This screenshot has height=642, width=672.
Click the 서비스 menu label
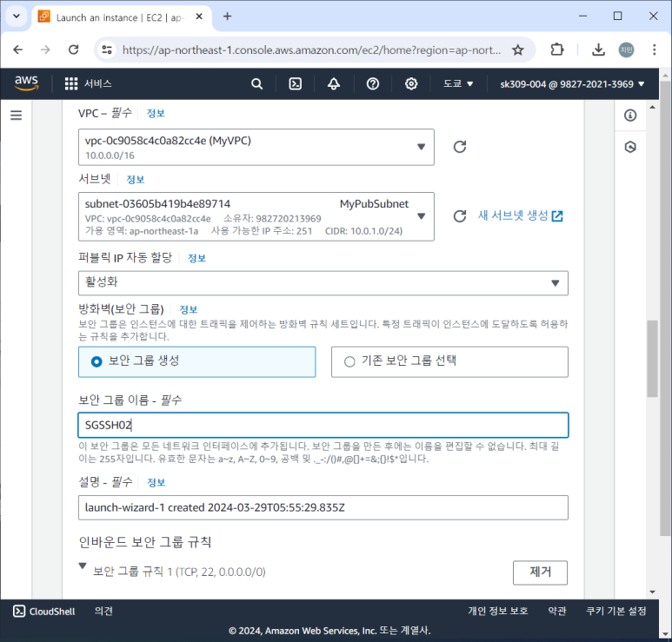point(97,83)
